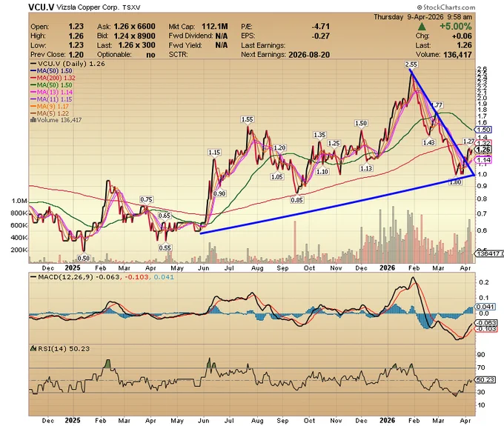The image size is (504, 426).
Task: Click the TSXV exchange label
Action: point(131,7)
